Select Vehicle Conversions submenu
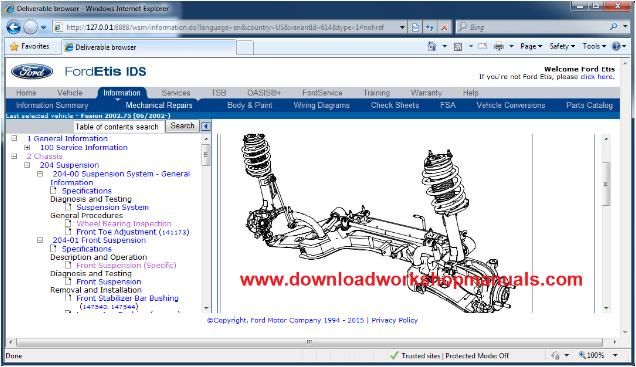The width and height of the screenshot is (636, 367). (x=511, y=105)
